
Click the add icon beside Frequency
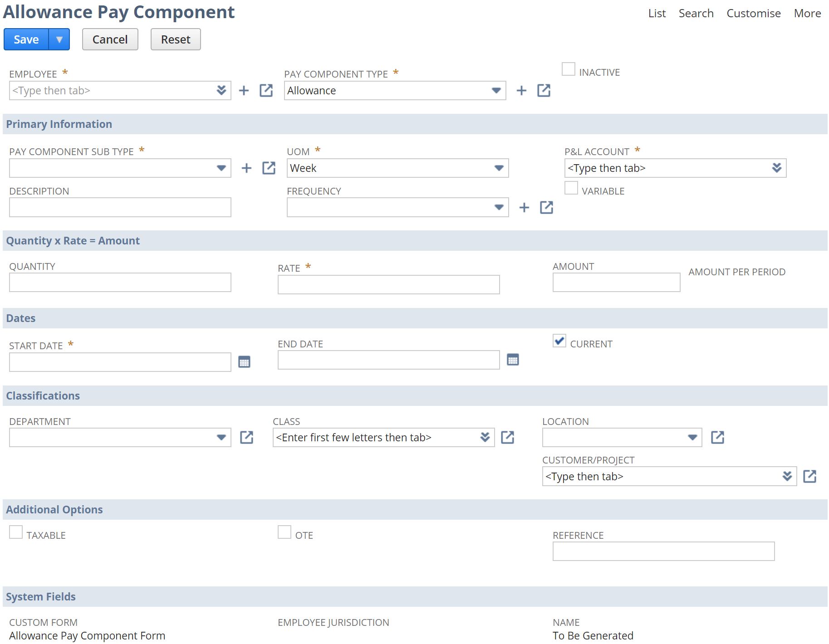click(525, 207)
